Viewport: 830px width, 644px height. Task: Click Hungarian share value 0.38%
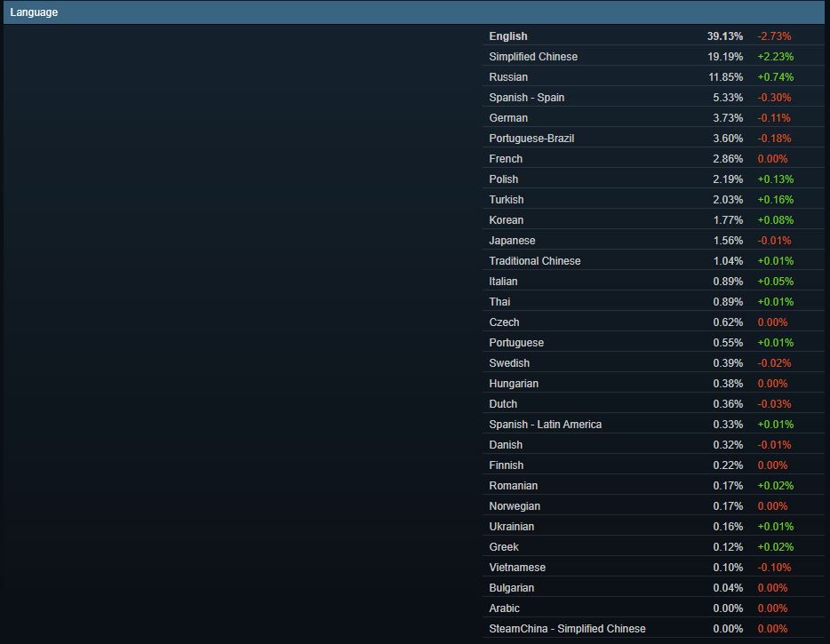click(728, 384)
